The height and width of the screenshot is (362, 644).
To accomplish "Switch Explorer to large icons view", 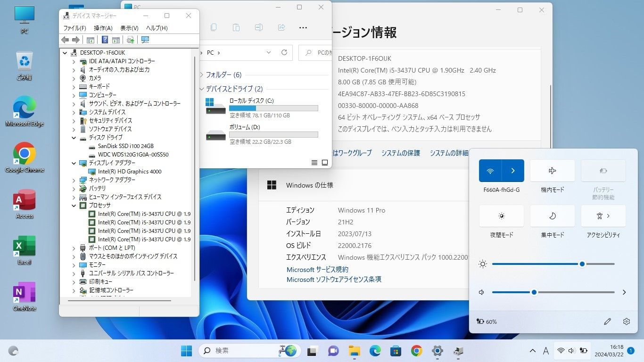I will [325, 163].
